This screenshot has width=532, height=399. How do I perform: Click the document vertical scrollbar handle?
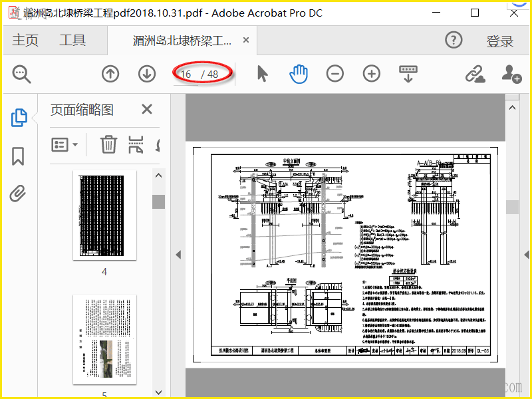512,207
